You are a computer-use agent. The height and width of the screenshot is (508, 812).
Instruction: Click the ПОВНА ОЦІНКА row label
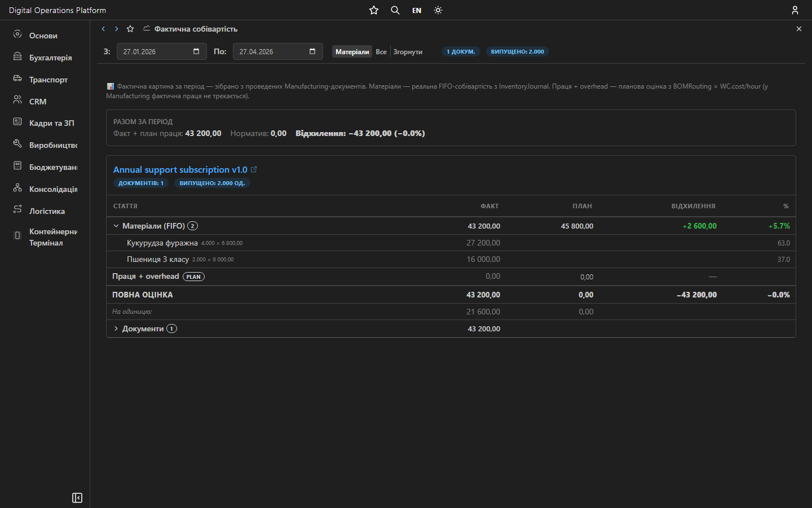pos(143,295)
